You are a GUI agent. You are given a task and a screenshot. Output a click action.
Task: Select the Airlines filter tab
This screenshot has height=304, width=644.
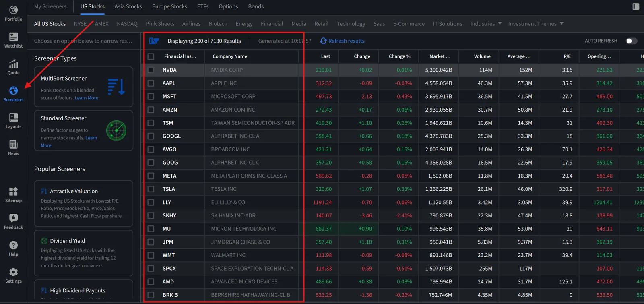191,24
